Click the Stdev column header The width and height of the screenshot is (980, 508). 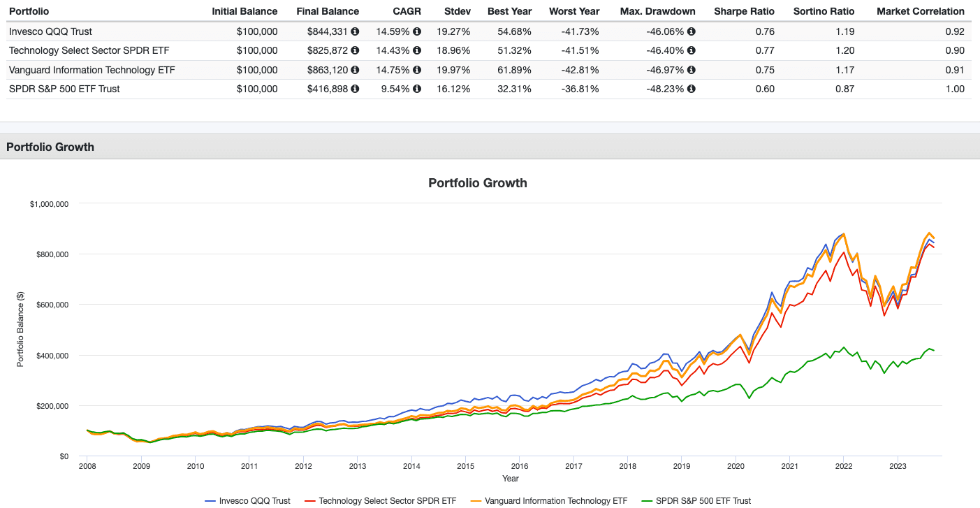coord(457,11)
